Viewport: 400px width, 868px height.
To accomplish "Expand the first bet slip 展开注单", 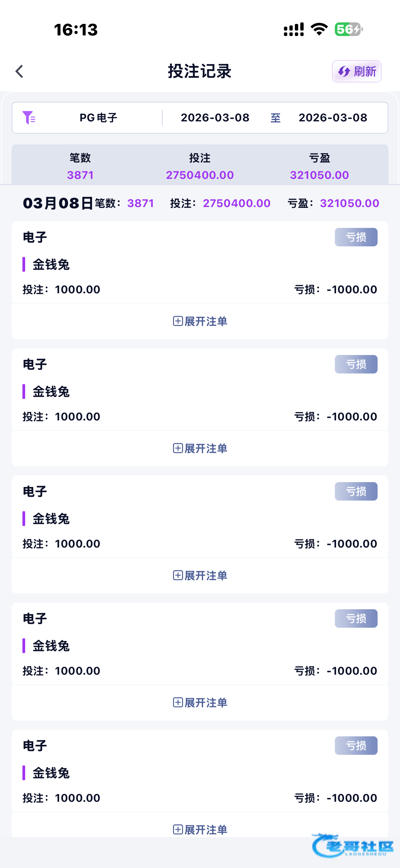I will pos(200,321).
